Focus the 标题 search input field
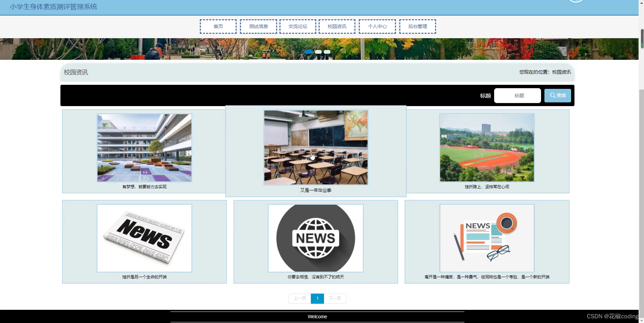 pos(517,96)
